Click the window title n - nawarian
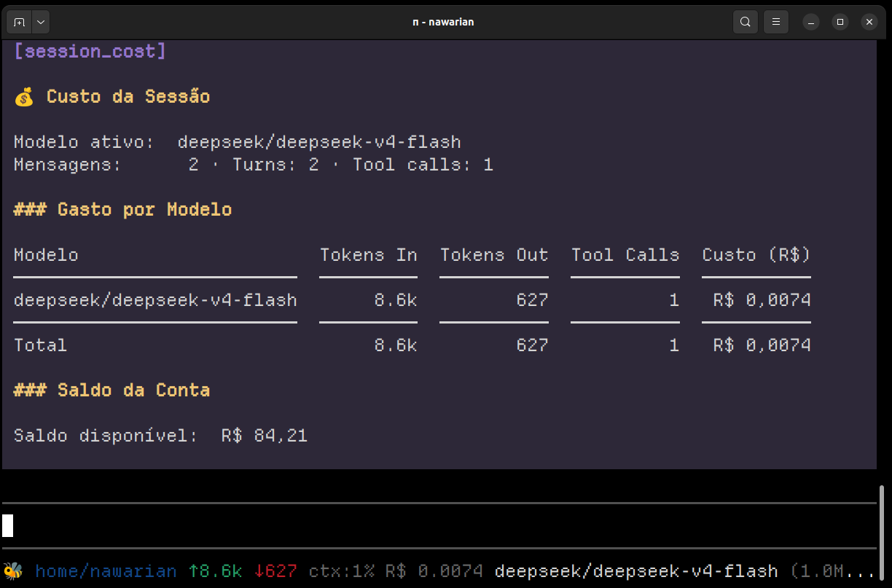Screen dimensions: 892x588 click(x=443, y=22)
